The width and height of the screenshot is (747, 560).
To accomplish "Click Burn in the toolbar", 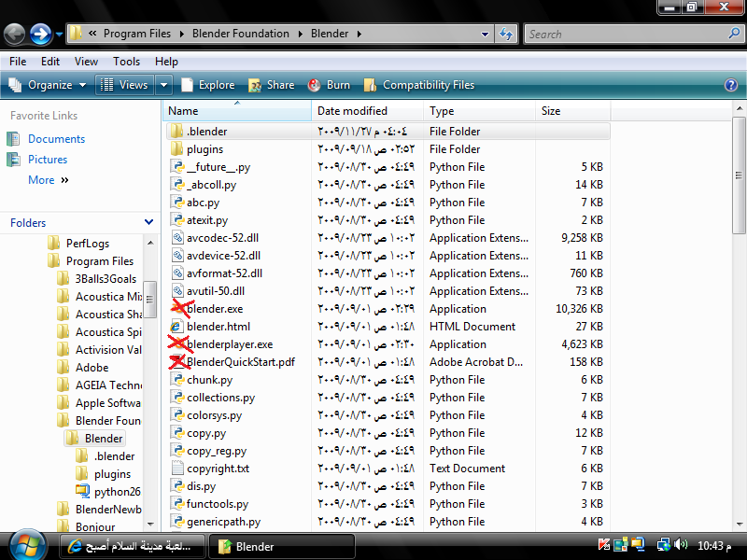I will tap(329, 85).
